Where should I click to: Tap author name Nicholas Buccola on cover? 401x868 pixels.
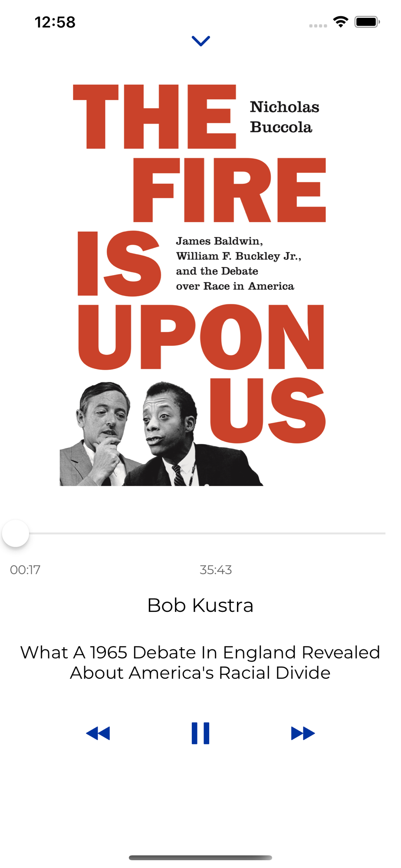(x=284, y=117)
